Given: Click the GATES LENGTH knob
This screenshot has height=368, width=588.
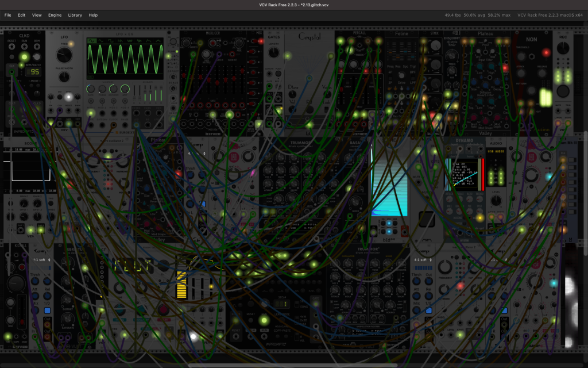Looking at the screenshot, I should tap(274, 52).
